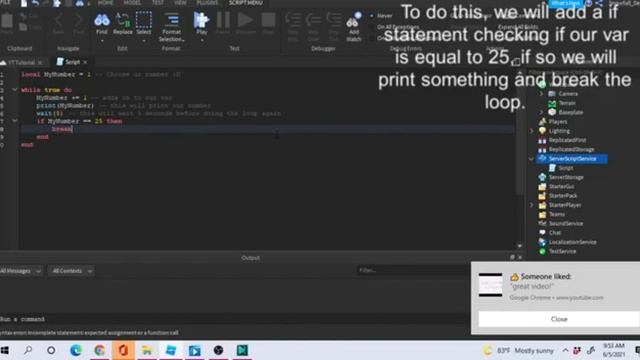Expand the Baseplate node in Explorer
Viewport: 640px width, 360px height.
click(542, 112)
